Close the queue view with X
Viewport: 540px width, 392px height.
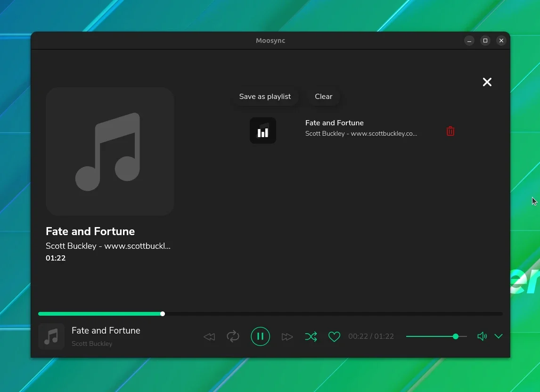(487, 82)
